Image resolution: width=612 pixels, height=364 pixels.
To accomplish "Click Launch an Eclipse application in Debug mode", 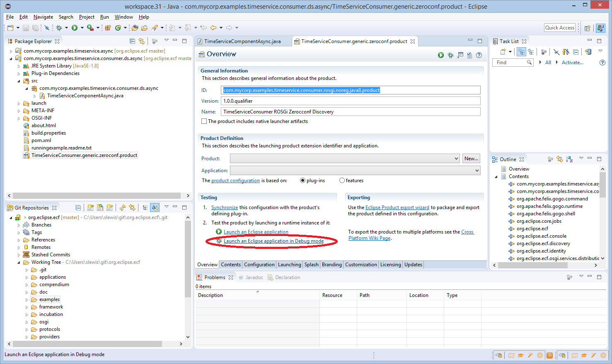I will pos(274,241).
